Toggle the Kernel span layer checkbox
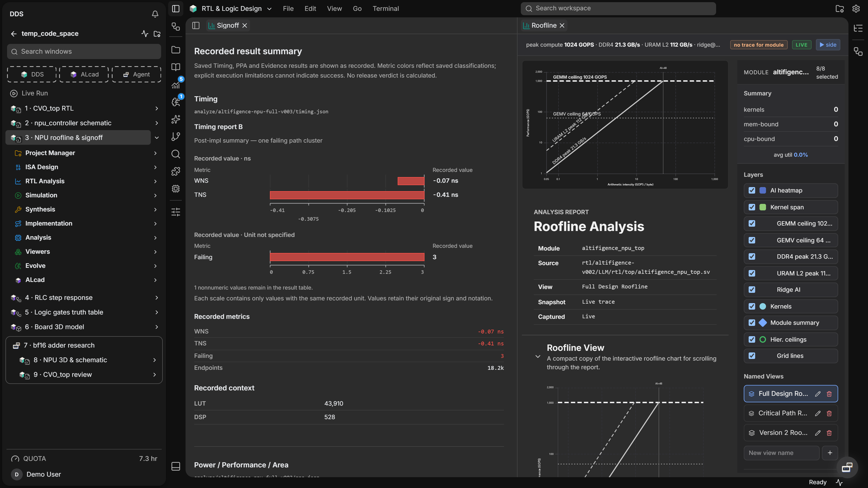The height and width of the screenshot is (488, 868). 752,207
